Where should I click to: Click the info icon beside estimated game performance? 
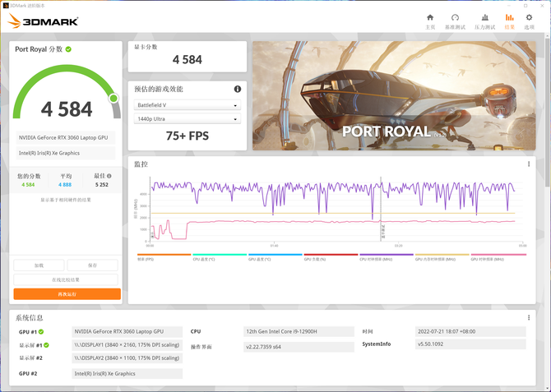(x=238, y=89)
